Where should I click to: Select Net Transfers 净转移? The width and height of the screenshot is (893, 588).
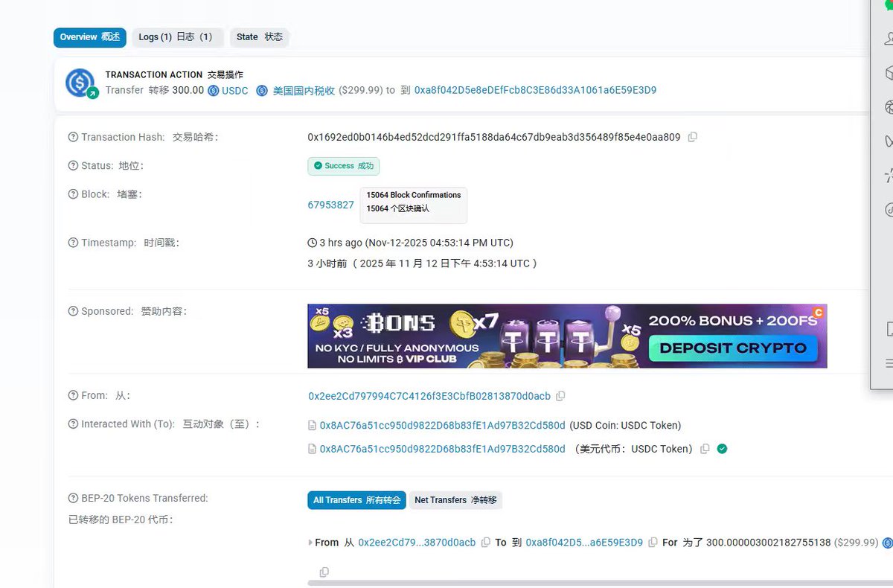[455, 500]
